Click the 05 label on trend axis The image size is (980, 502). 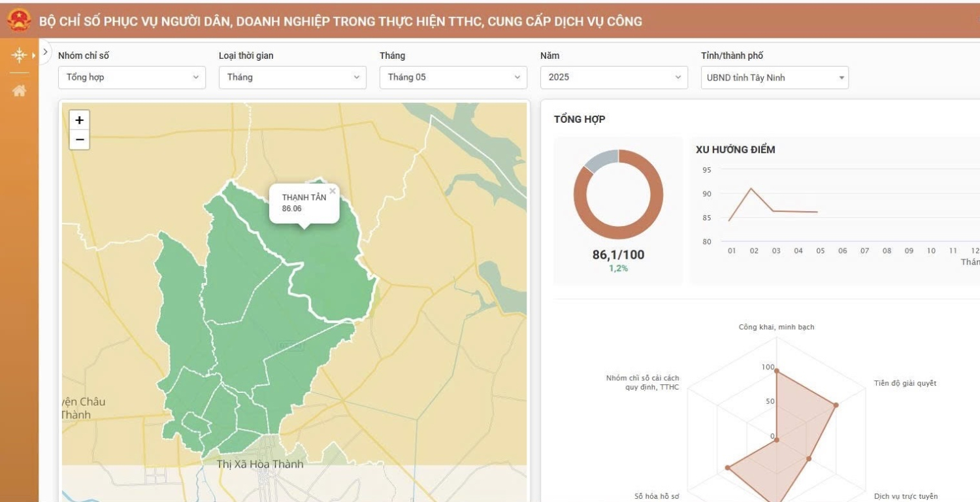pyautogui.click(x=820, y=250)
